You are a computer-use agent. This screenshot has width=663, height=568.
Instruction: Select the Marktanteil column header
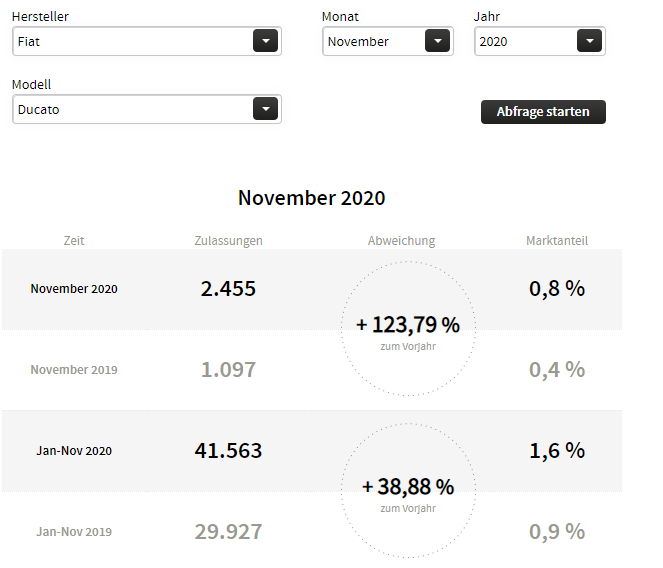(556, 241)
